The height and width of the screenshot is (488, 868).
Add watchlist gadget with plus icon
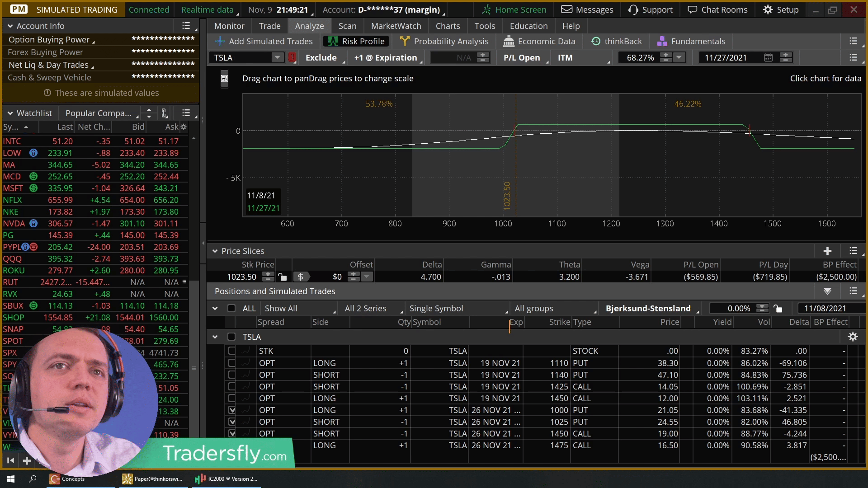coord(27,460)
